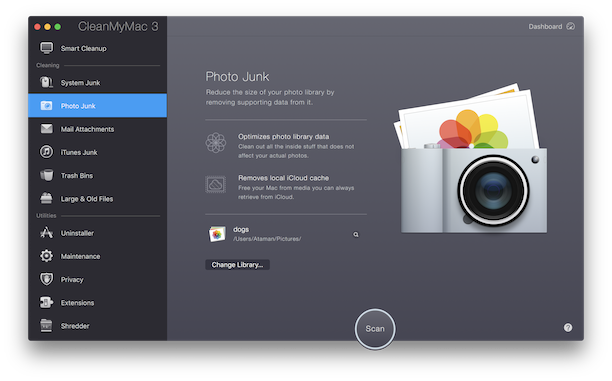Open Mail Attachments module
This screenshot has height=381, width=612.
pyautogui.click(x=98, y=129)
